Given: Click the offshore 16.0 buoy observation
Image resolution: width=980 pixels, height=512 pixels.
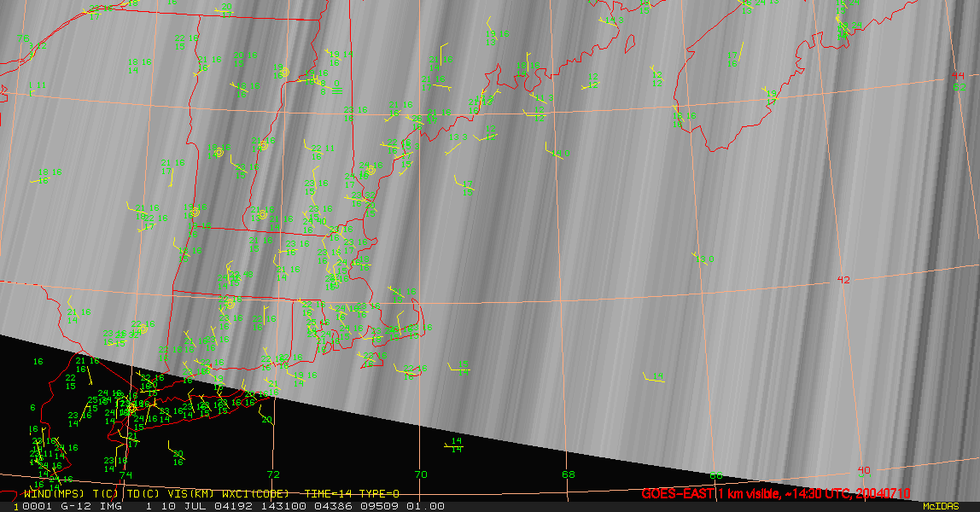Looking at the screenshot, I should pos(704,259).
